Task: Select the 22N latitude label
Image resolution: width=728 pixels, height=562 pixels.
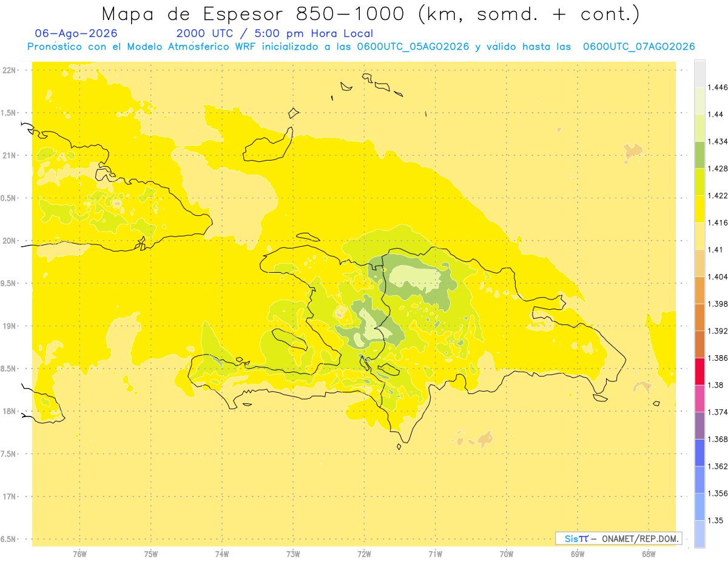Action: tap(10, 70)
